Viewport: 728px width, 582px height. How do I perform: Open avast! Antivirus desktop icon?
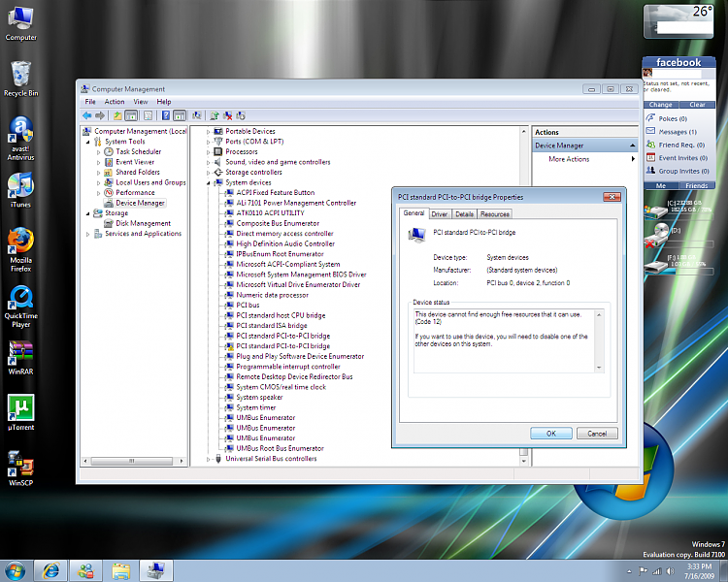point(20,139)
